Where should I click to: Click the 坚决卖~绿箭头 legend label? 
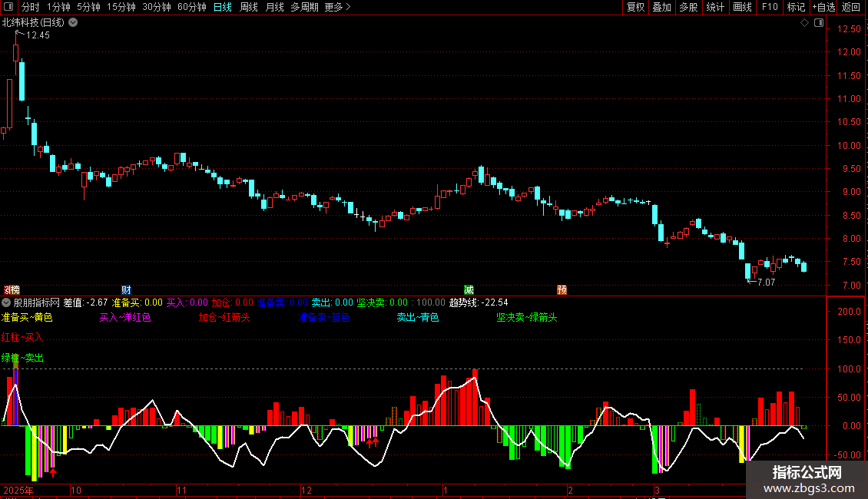point(526,318)
